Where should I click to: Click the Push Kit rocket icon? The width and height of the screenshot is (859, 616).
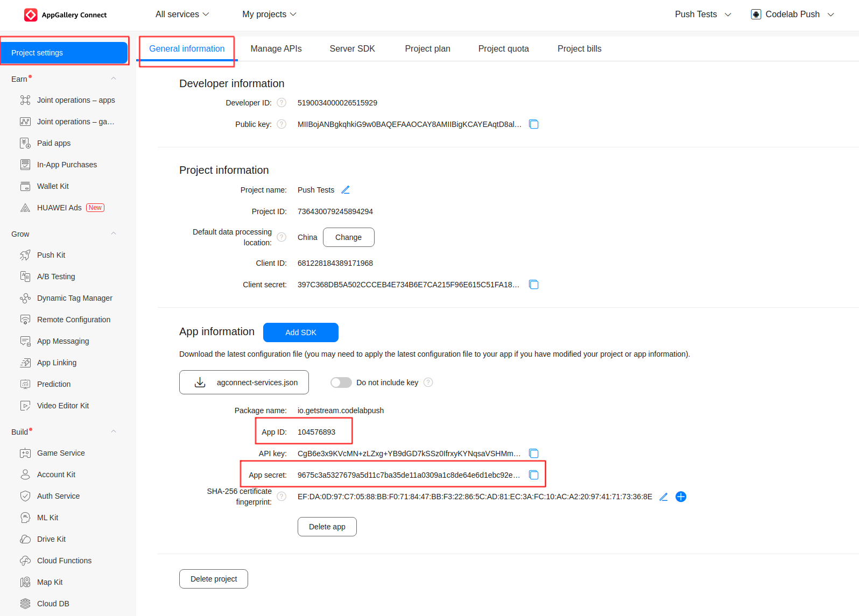25,255
